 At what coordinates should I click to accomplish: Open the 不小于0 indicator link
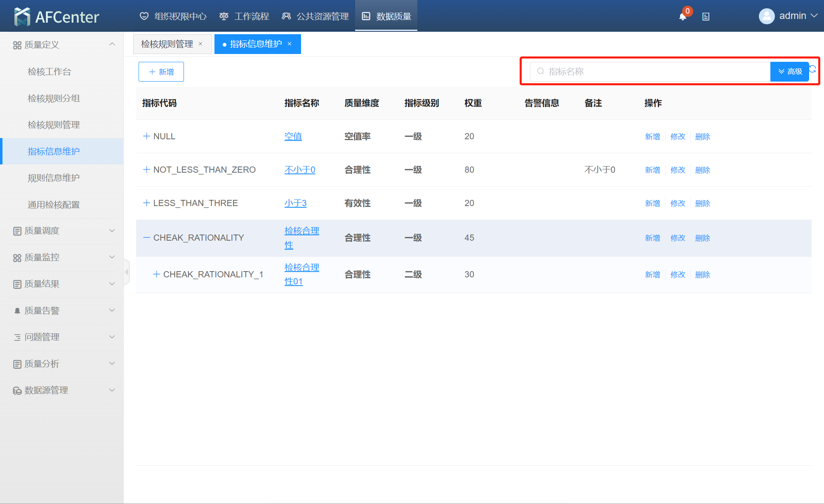click(299, 170)
